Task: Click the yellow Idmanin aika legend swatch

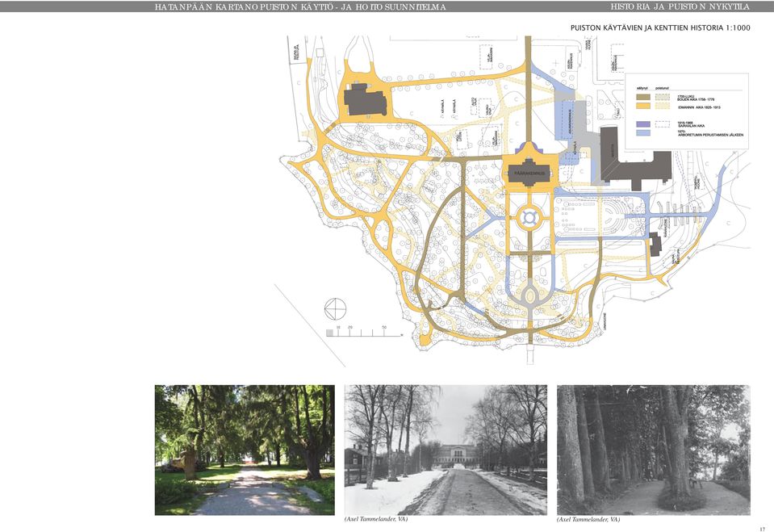Action: (642, 107)
